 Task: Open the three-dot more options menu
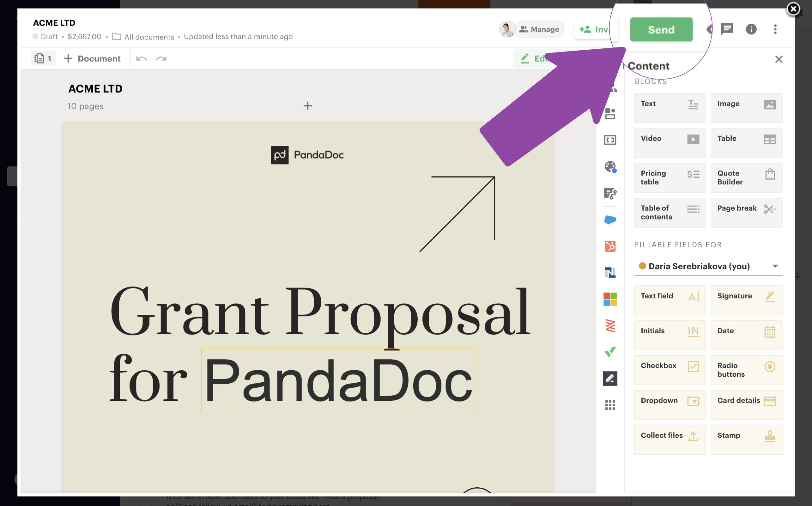coord(775,29)
